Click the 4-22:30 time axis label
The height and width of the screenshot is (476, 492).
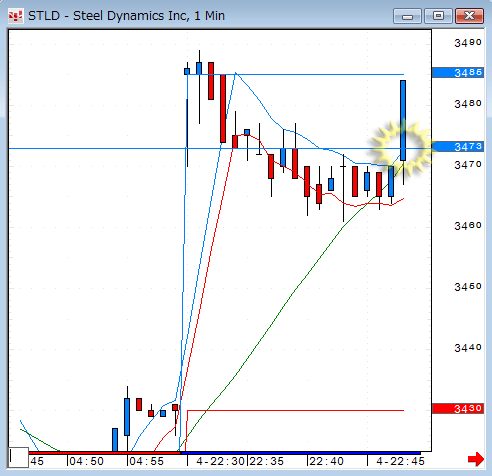[x=220, y=461]
